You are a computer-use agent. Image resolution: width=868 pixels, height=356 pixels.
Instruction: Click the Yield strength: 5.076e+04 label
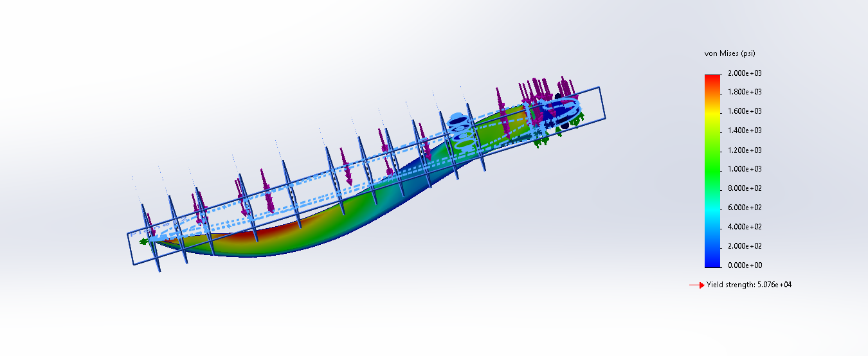tap(749, 285)
